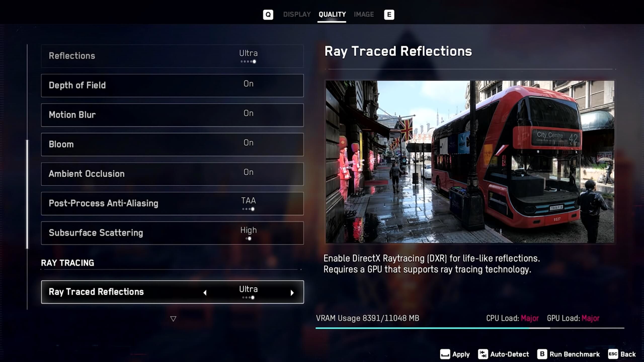This screenshot has width=644, height=362.
Task: Click down chevron to scroll settings
Action: click(173, 318)
